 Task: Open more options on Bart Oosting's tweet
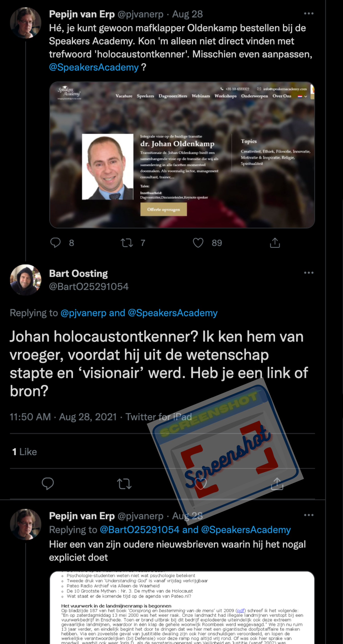click(309, 273)
